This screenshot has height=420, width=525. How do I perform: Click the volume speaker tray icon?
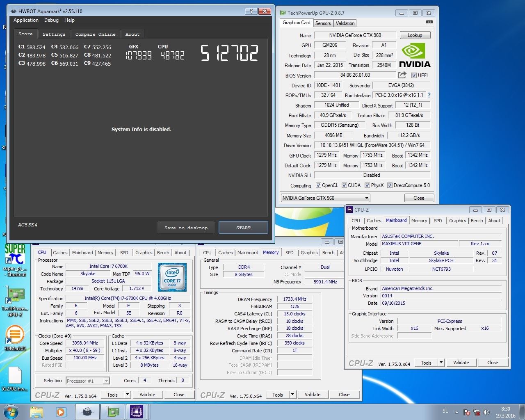486,412
